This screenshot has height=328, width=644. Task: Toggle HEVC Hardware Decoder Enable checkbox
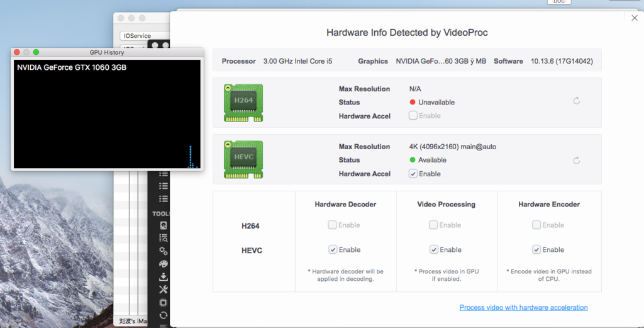(333, 249)
